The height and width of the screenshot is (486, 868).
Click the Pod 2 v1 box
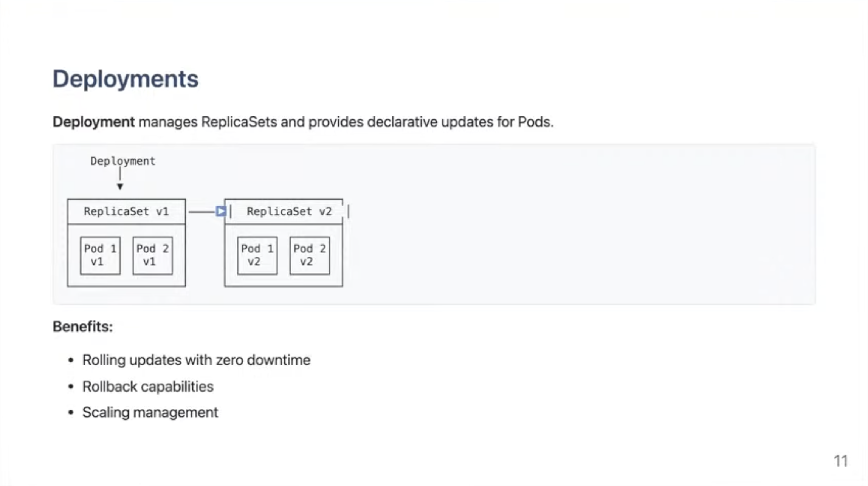click(x=152, y=255)
